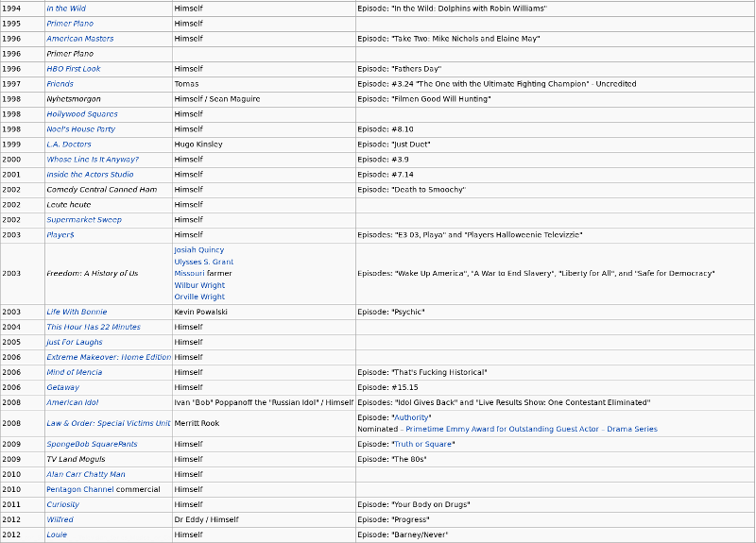
Task: Open the 1995 Primer Plano link
Action: coord(70,23)
